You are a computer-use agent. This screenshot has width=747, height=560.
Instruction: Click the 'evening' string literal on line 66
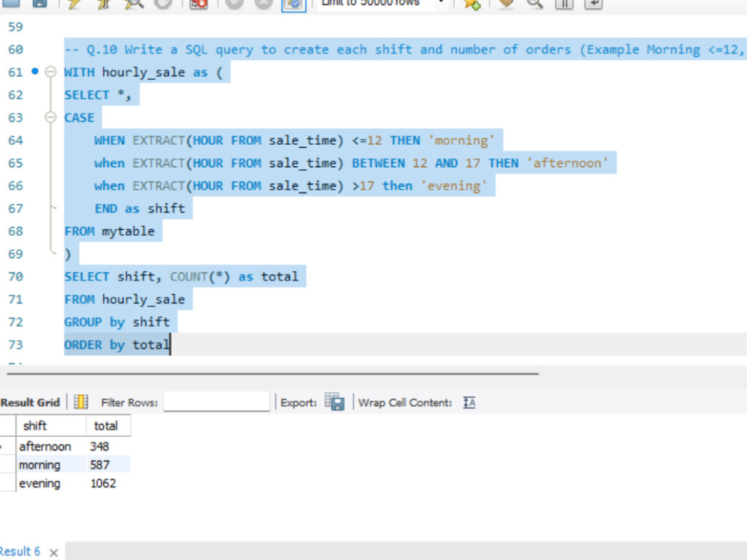453,186
